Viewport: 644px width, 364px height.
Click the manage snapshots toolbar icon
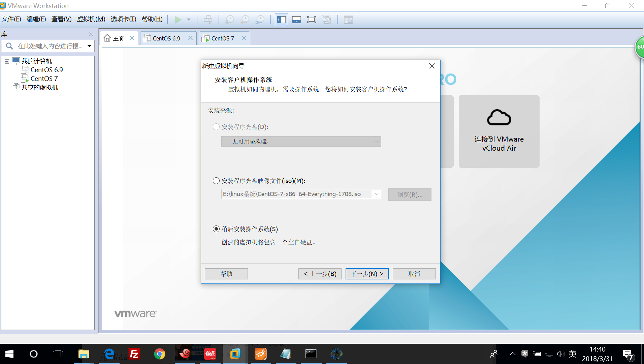[260, 20]
